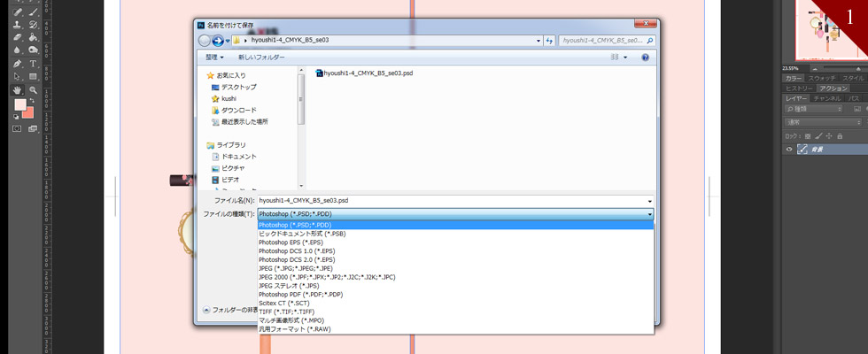Reset to default foreground/background colors
This screenshot has height=354, width=868.
[16, 117]
